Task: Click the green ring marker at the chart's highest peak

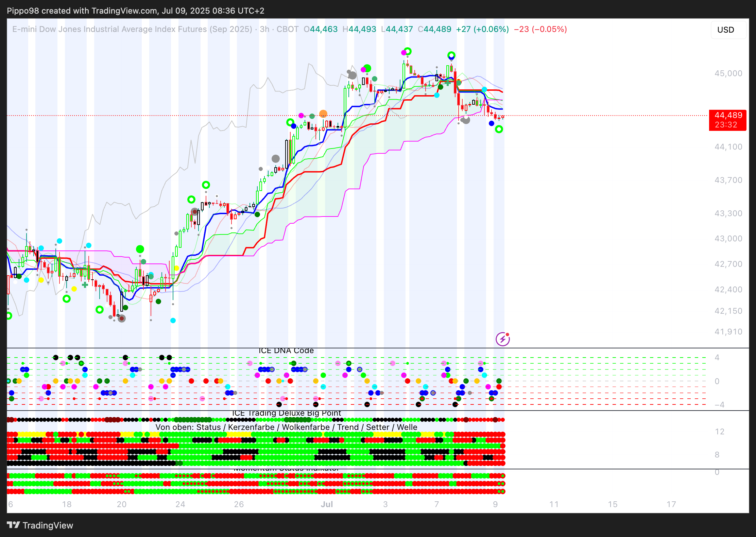Action: 408,51
